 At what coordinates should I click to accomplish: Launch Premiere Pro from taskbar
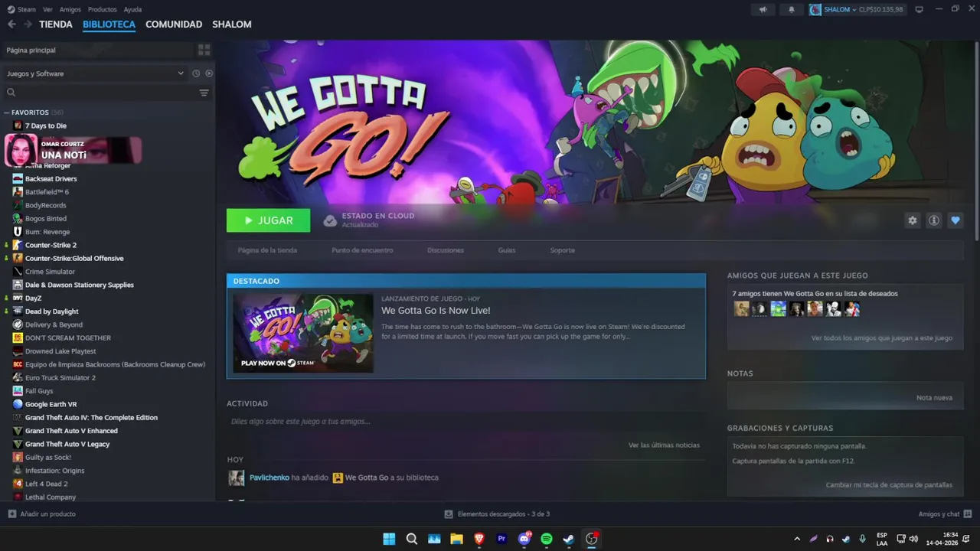501,539
